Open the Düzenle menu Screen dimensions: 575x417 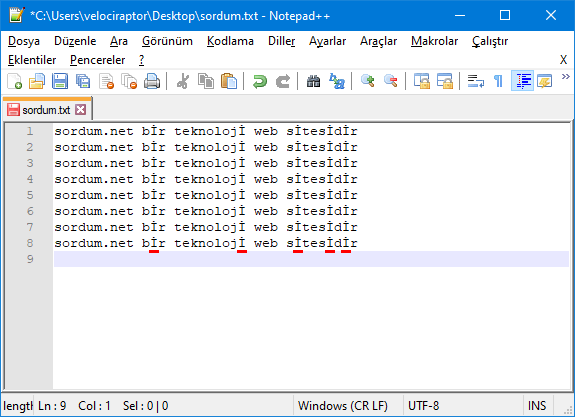pyautogui.click(x=75, y=41)
